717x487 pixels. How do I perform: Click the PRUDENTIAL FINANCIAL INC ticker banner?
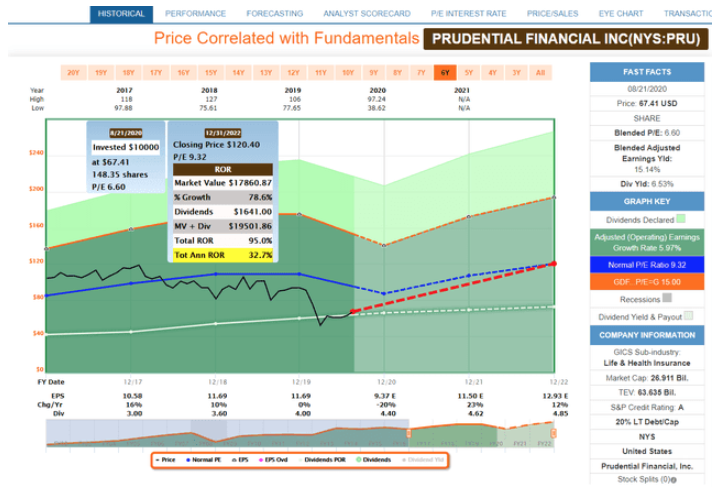pyautogui.click(x=566, y=39)
